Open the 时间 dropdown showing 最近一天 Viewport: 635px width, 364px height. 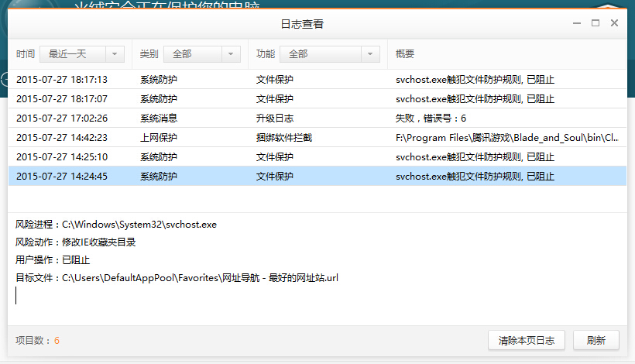pyautogui.click(x=81, y=54)
